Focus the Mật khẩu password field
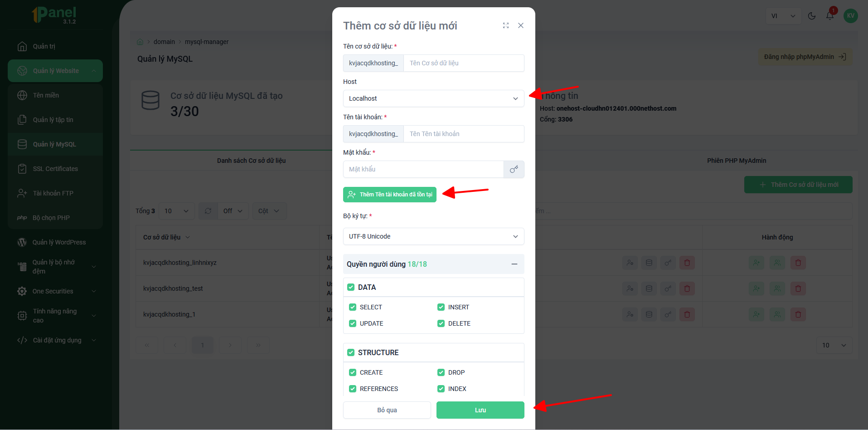The image size is (868, 430). click(423, 169)
